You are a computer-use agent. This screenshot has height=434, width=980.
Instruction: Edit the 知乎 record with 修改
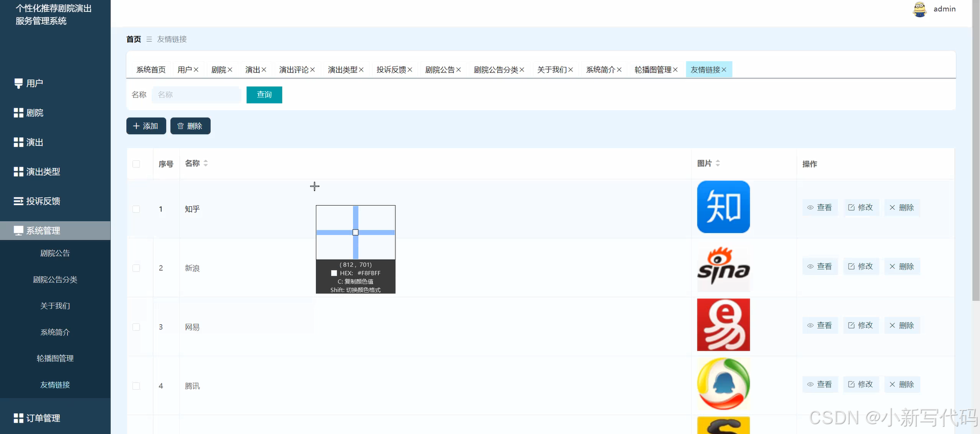click(x=861, y=207)
